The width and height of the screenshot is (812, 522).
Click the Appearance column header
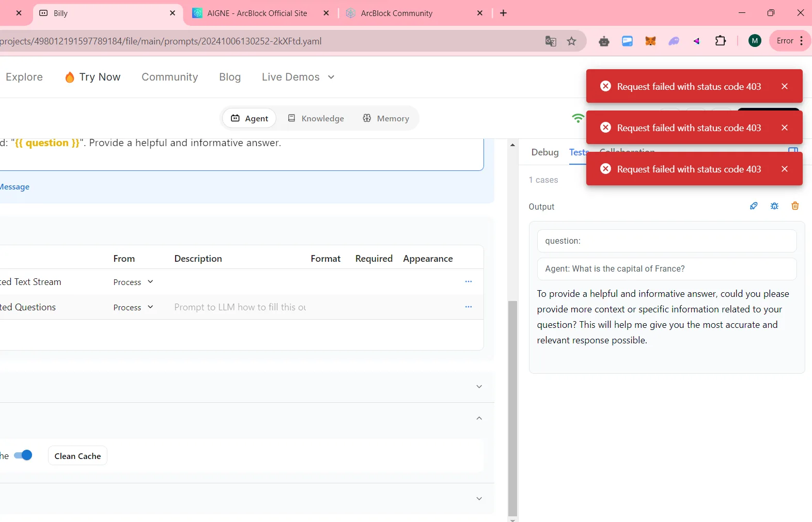(x=428, y=259)
